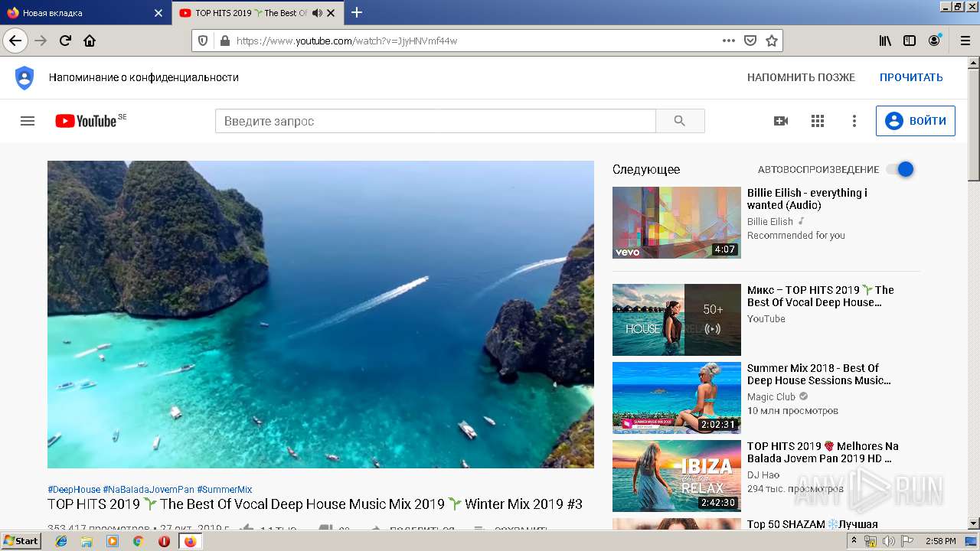Save page to Pocket
This screenshot has height=551, width=980.
tap(750, 41)
